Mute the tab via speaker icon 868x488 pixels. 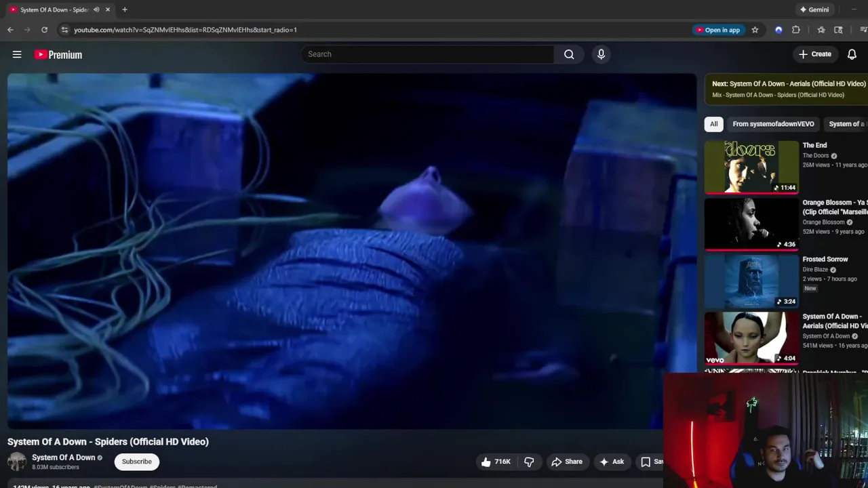click(x=96, y=9)
